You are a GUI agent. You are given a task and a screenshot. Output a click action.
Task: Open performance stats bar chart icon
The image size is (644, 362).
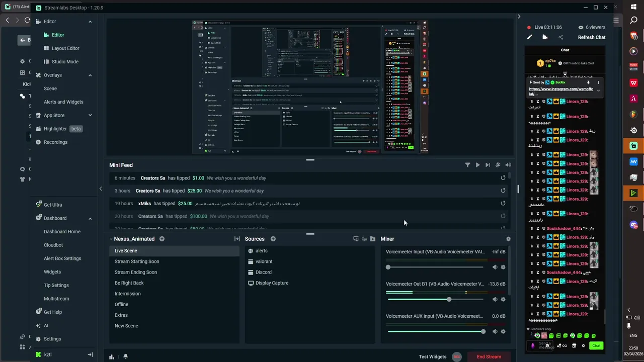coord(112,356)
